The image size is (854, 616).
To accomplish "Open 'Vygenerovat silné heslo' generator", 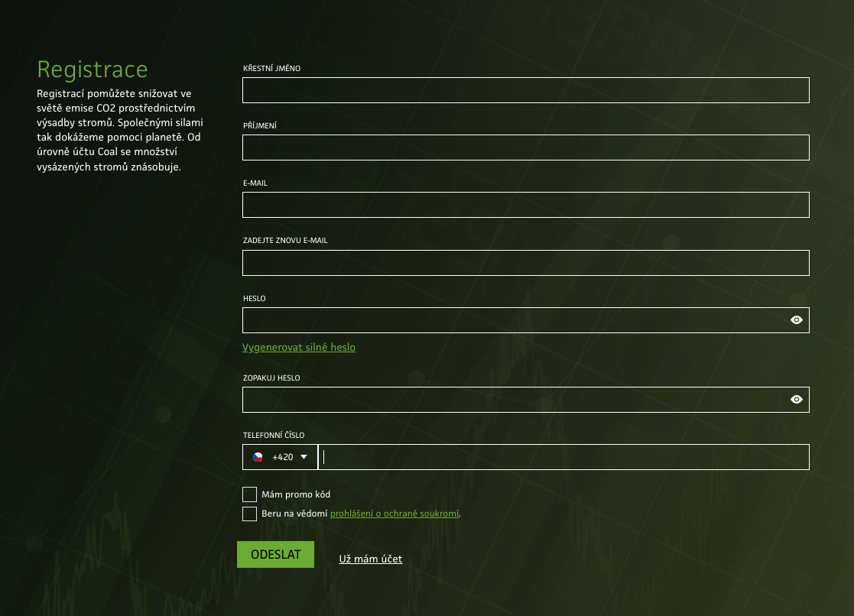I will click(x=298, y=347).
